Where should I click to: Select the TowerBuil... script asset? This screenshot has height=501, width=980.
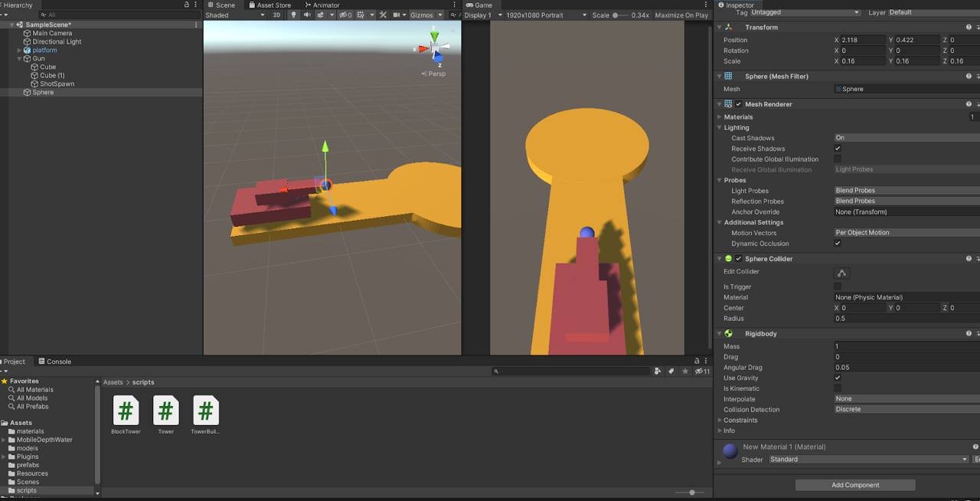coord(205,414)
